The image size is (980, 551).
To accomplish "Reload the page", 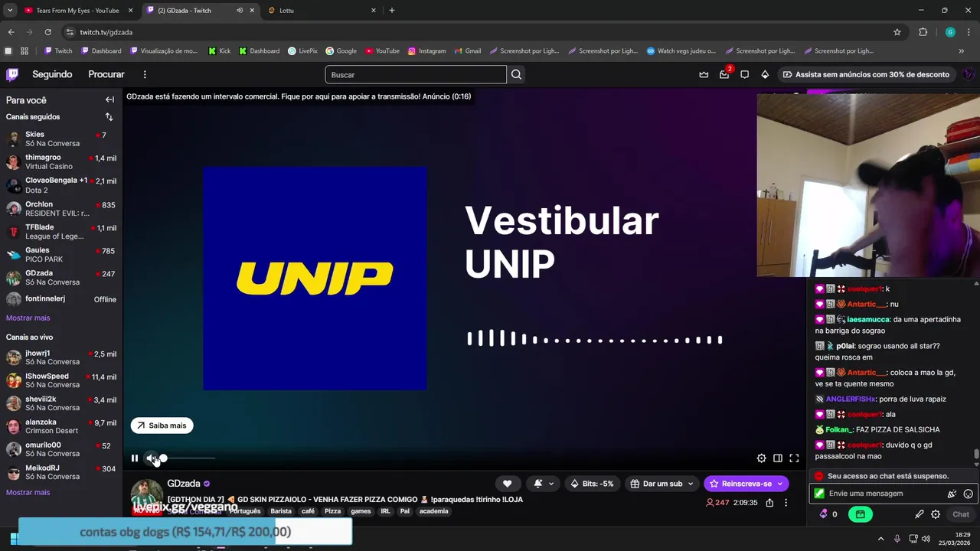I will [47, 32].
